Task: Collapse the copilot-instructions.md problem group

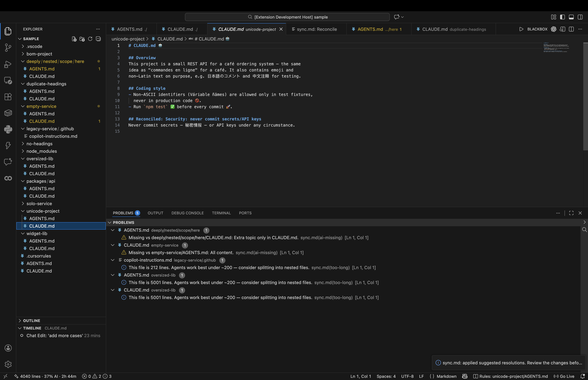Action: coord(113,260)
